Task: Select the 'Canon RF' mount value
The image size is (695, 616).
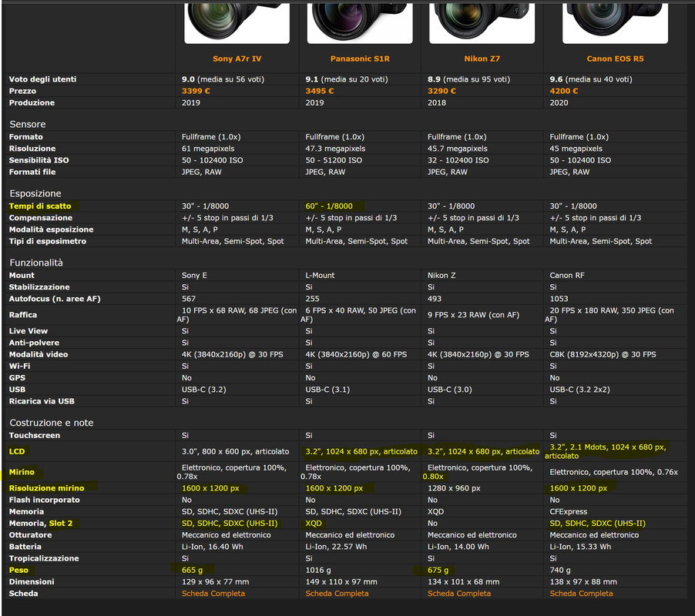Action: pyautogui.click(x=567, y=275)
